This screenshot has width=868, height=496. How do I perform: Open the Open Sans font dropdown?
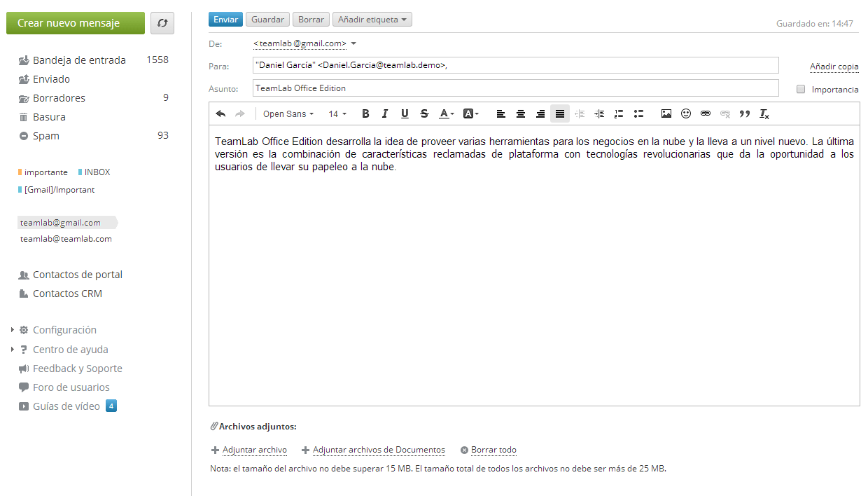pos(288,113)
